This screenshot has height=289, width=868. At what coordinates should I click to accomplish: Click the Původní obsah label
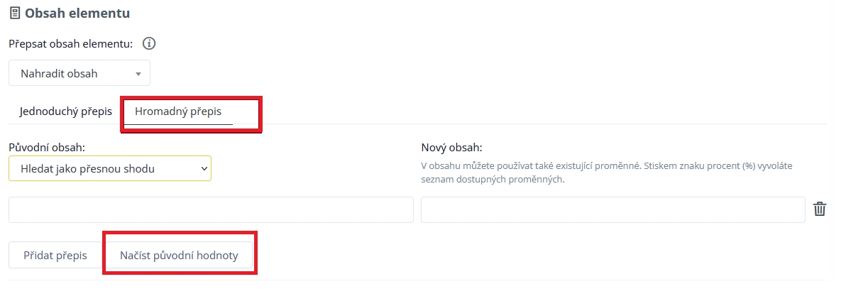[x=47, y=147]
